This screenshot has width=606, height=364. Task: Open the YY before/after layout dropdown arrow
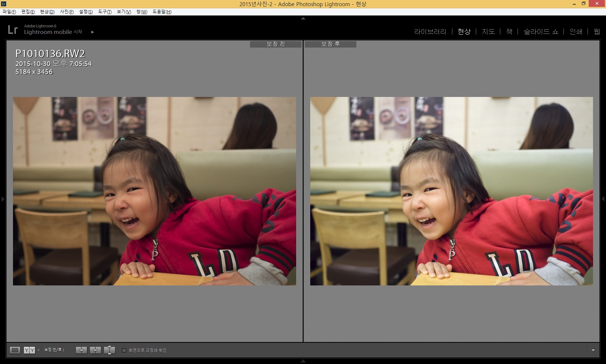pos(39,350)
